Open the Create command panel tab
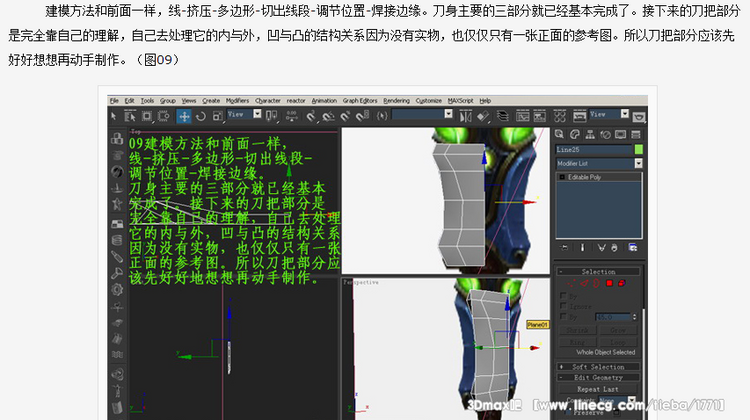This screenshot has width=750, height=420. (x=560, y=135)
